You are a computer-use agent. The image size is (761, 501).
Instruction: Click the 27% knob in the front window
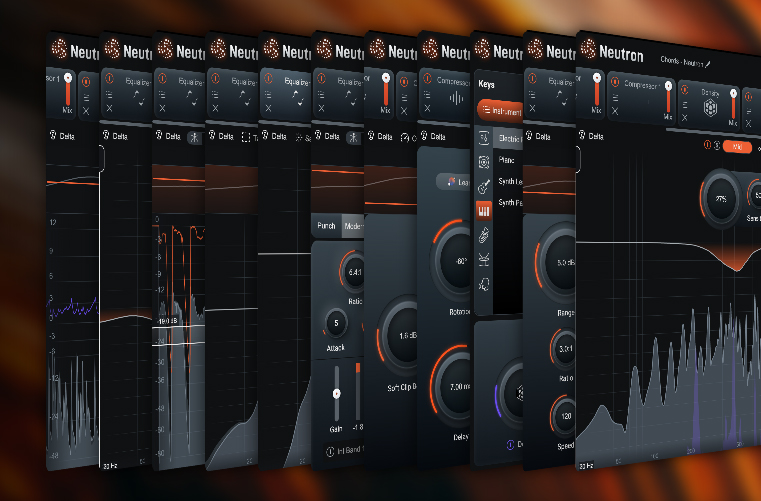[x=721, y=199]
